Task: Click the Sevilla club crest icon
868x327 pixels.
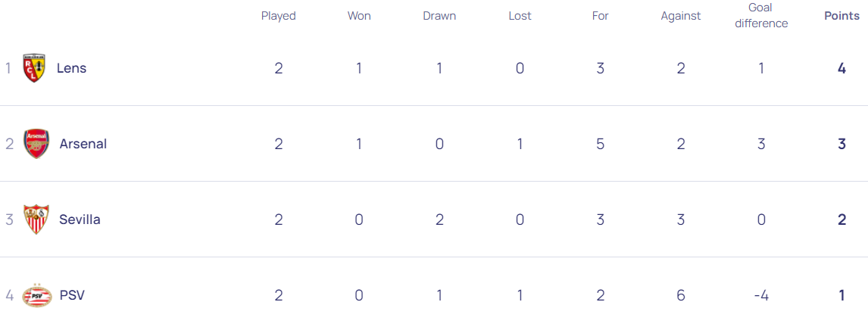Action: tap(36, 220)
